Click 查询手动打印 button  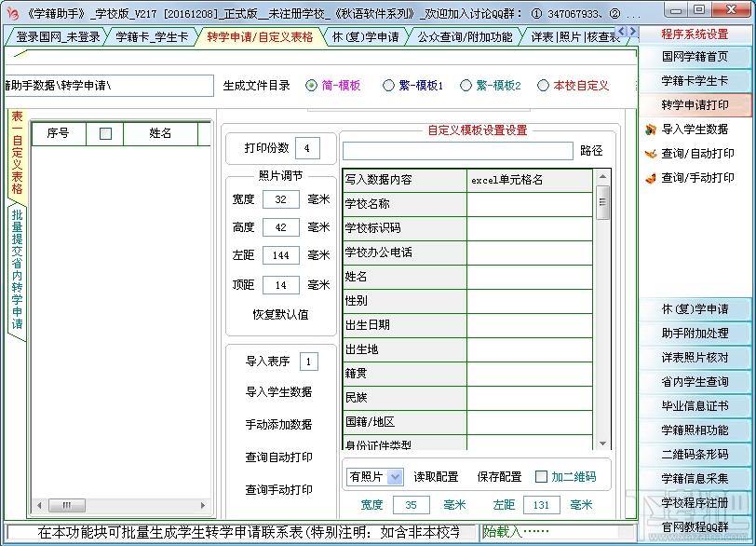(278, 489)
